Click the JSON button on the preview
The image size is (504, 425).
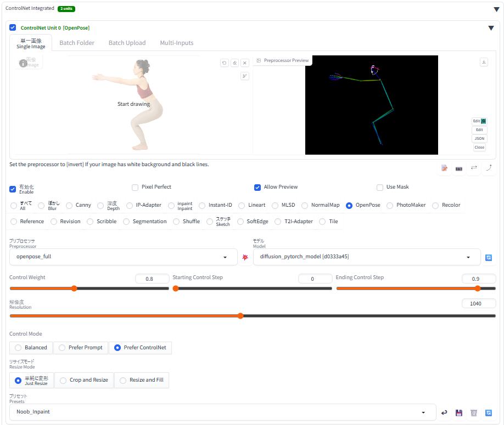tap(479, 139)
